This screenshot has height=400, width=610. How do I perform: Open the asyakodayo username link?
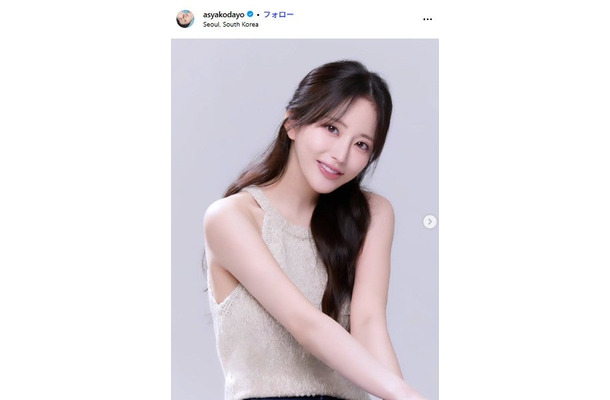224,14
